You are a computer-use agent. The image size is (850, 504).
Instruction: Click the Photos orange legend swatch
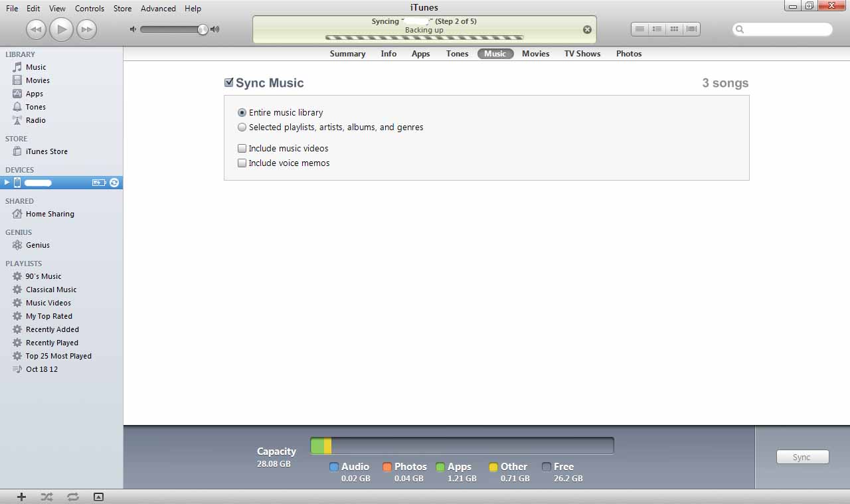point(387,467)
